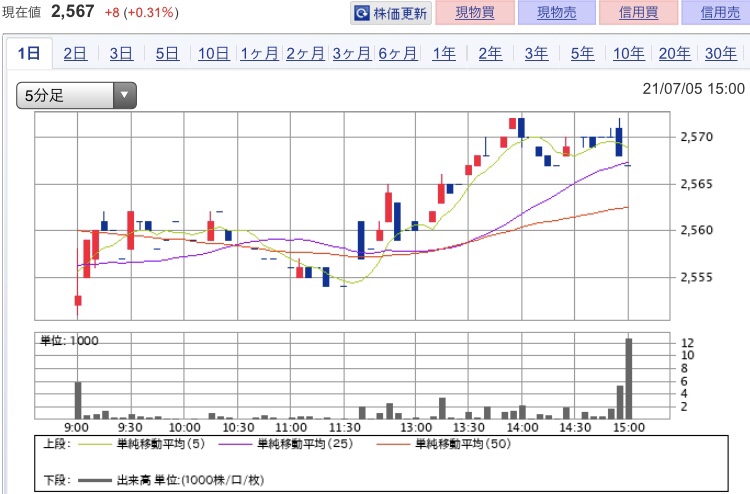
Task: Switch to the 10年 chart period
Action: click(629, 54)
